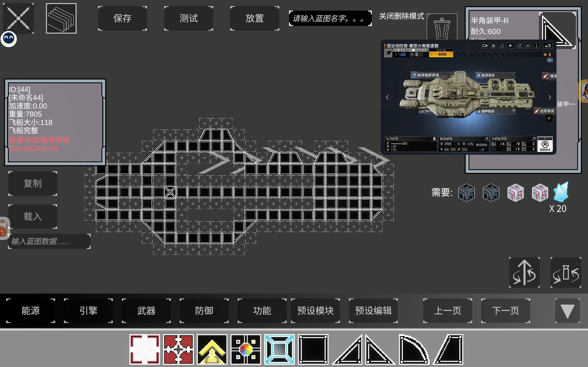Image resolution: width=588 pixels, height=367 pixels.
Task: Open the stacked layers icon
Action: point(61,18)
